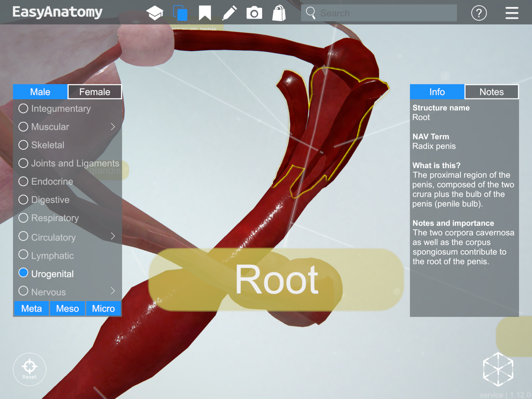This screenshot has height=399, width=532.
Task: Open the help question mark icon
Action: click(479, 13)
